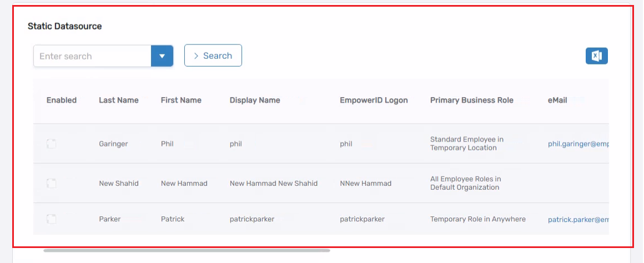The image size is (644, 263).
Task: Select the phil EmpowerID Logon cell
Action: [346, 144]
